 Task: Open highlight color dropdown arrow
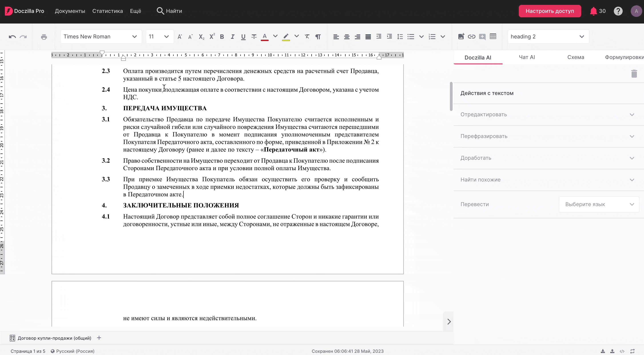(x=296, y=36)
